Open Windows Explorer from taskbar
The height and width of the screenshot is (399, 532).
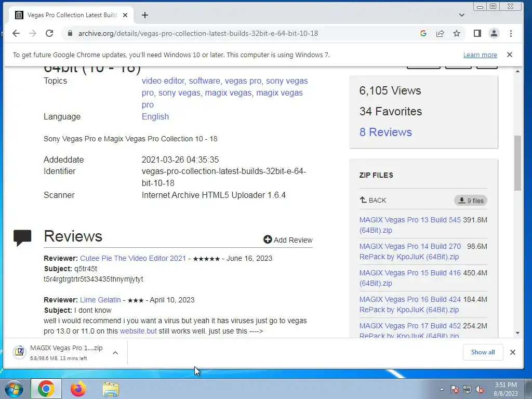click(111, 389)
